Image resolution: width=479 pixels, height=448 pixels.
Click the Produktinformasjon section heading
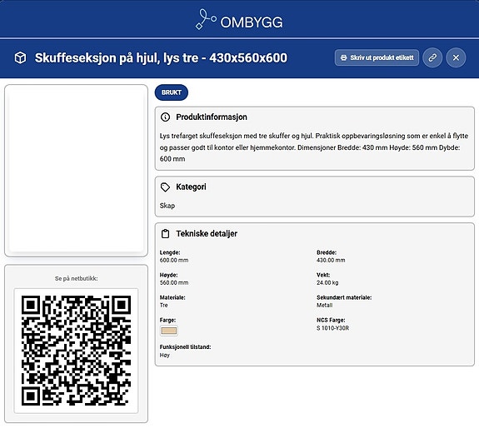click(212, 117)
